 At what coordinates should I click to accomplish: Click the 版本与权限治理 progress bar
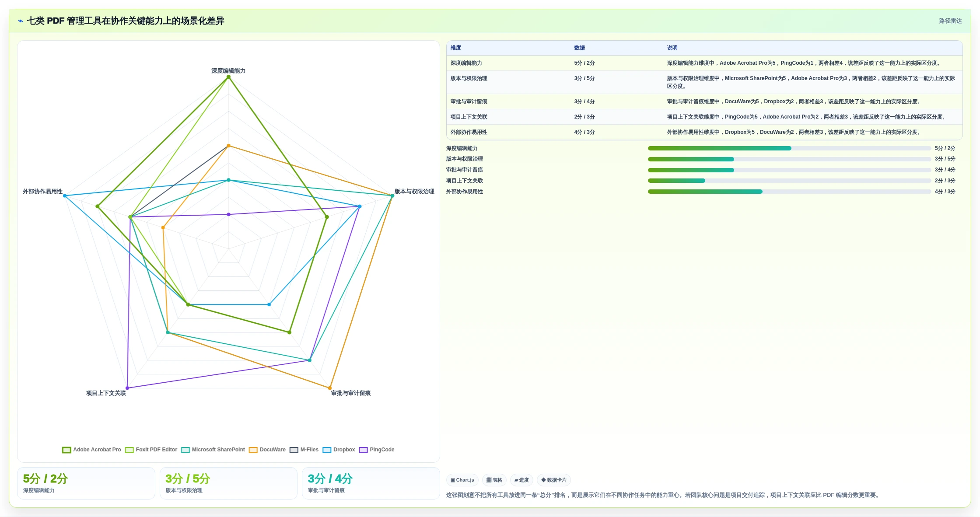click(789, 159)
